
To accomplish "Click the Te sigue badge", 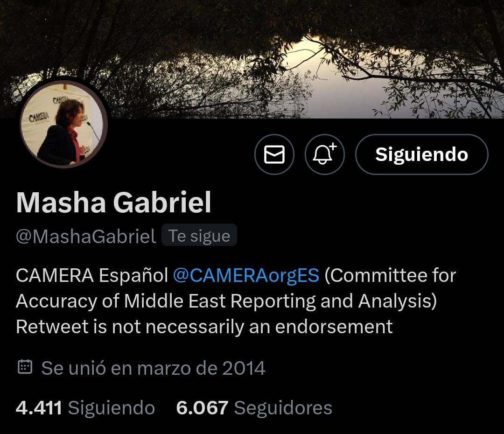I will [x=199, y=236].
